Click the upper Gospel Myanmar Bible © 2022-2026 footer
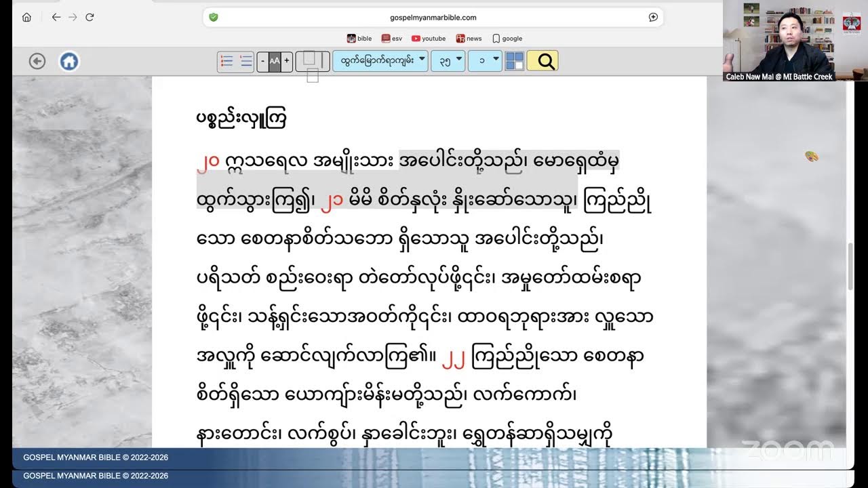 coord(96,457)
